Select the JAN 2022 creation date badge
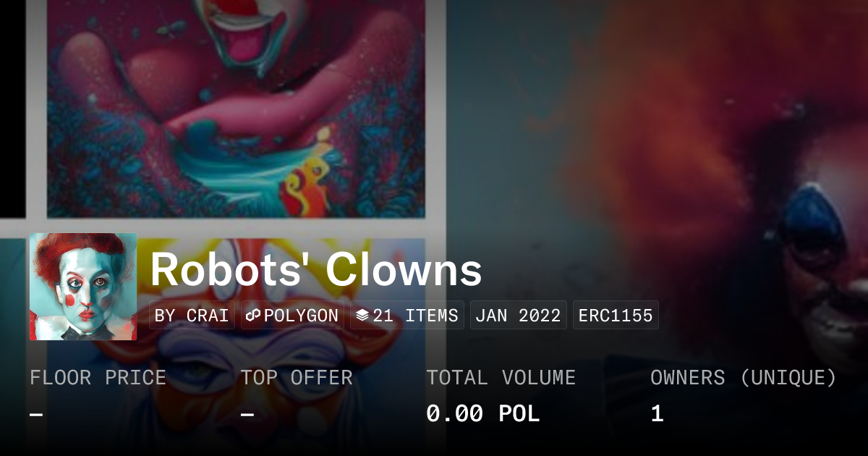Screen dimensions: 868x456 coord(519,316)
